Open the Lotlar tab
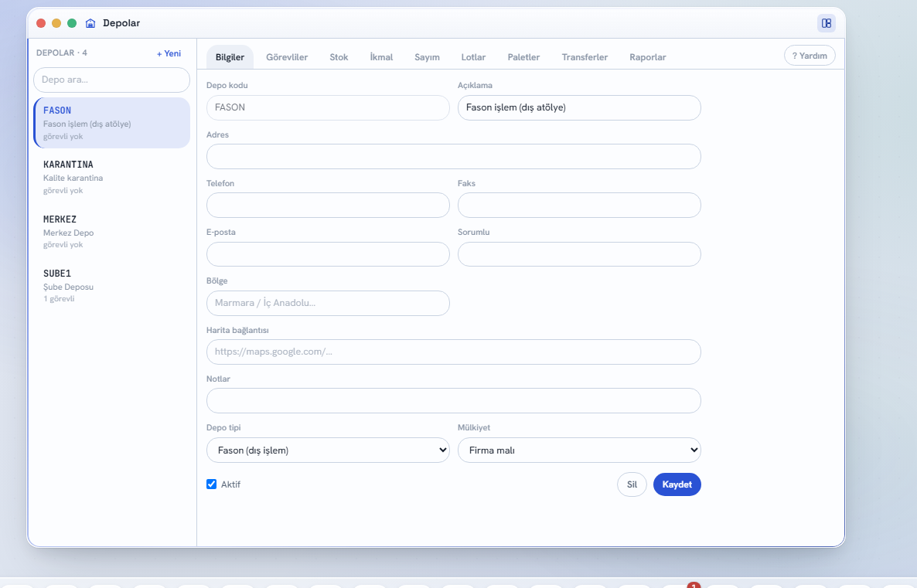917x588 pixels. click(x=473, y=57)
